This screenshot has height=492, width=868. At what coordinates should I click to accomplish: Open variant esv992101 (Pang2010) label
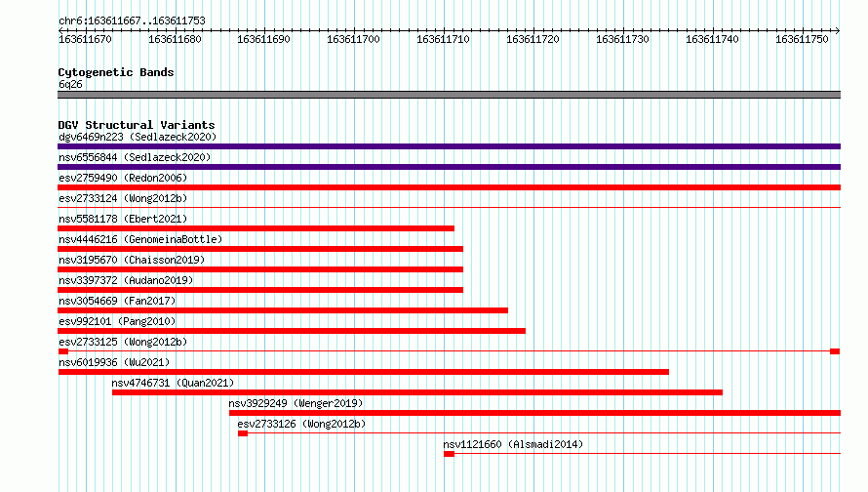tap(117, 321)
